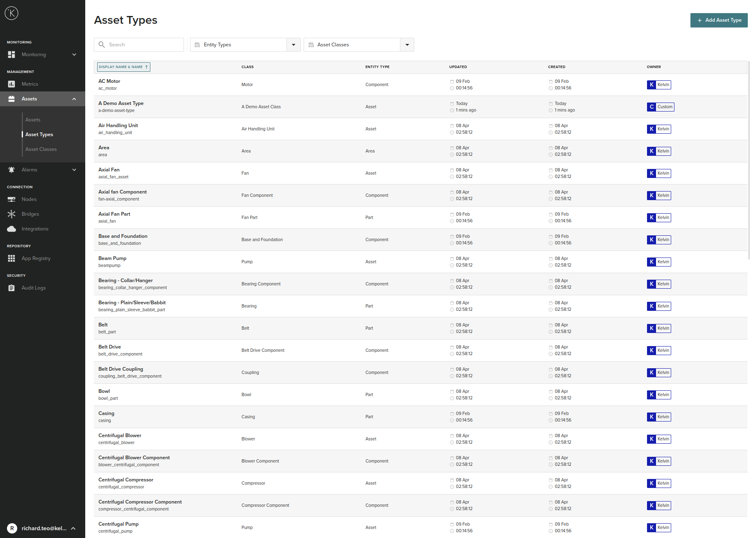Click the Kelvin logo icon
Image resolution: width=756 pixels, height=538 pixels.
(11, 13)
